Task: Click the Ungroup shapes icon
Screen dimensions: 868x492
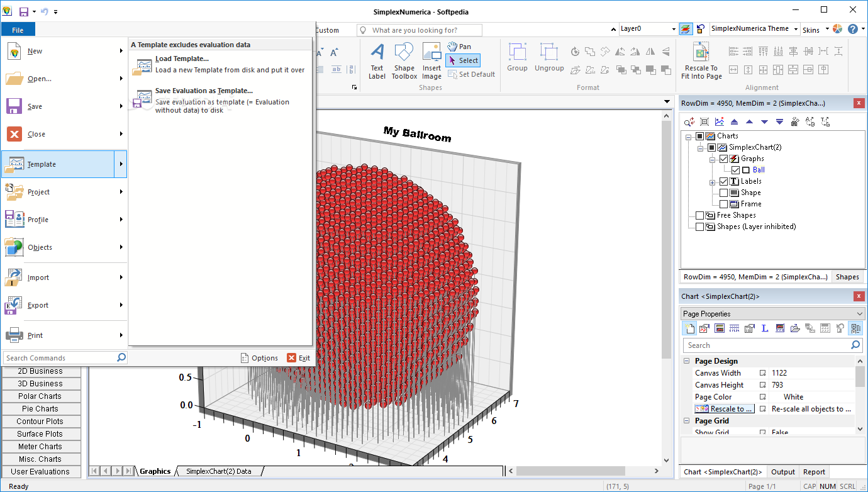Action: (x=549, y=57)
